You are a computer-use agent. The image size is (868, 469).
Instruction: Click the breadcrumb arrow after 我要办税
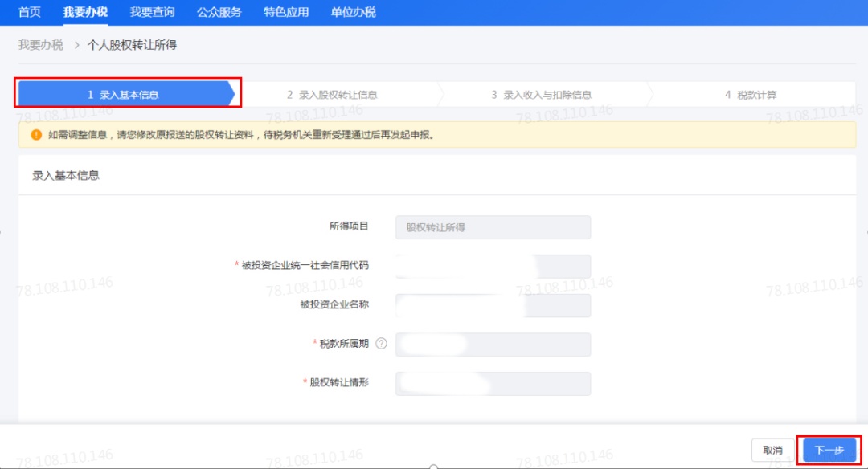coord(76,45)
